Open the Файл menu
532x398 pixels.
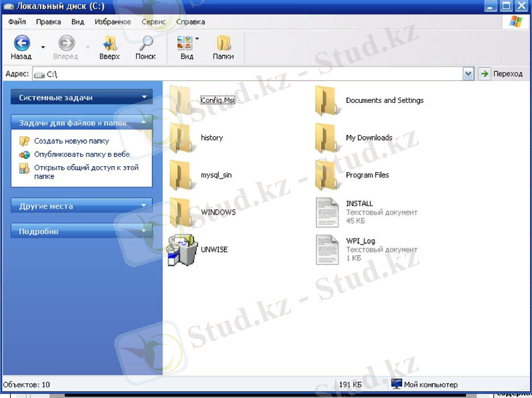[x=17, y=22]
